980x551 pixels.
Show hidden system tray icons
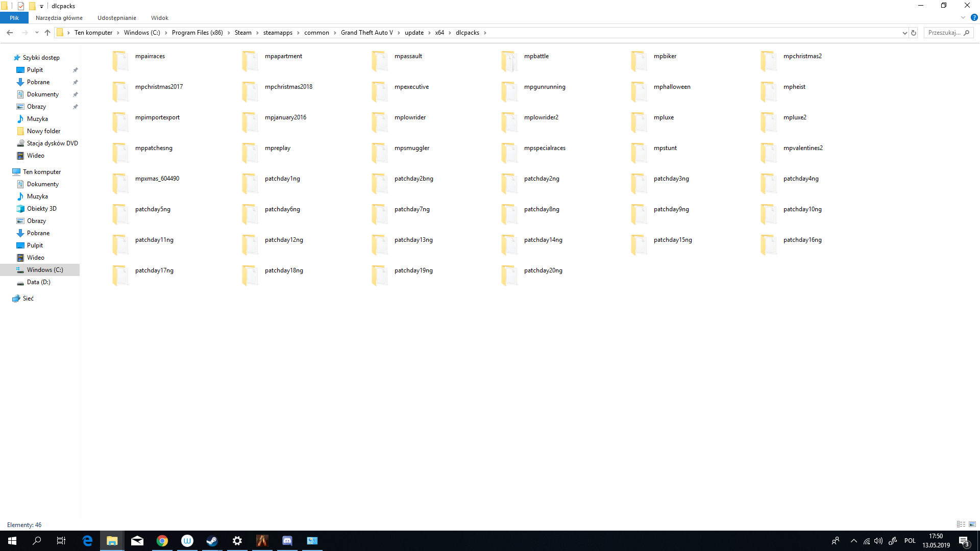(x=854, y=541)
